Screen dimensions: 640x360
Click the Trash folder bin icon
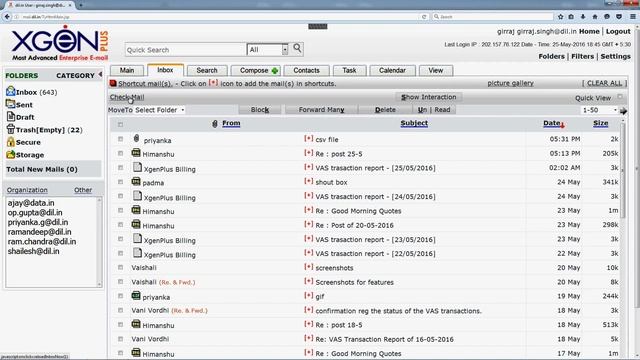pyautogui.click(x=11, y=129)
